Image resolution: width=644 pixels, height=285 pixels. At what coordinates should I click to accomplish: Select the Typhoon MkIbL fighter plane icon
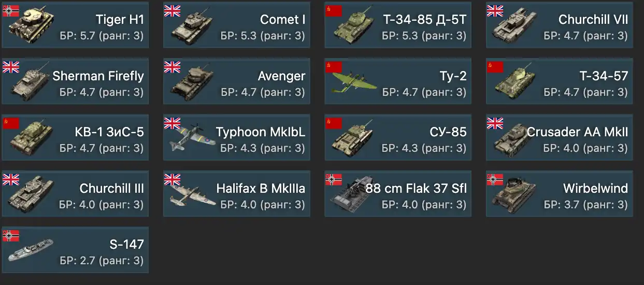click(x=191, y=138)
